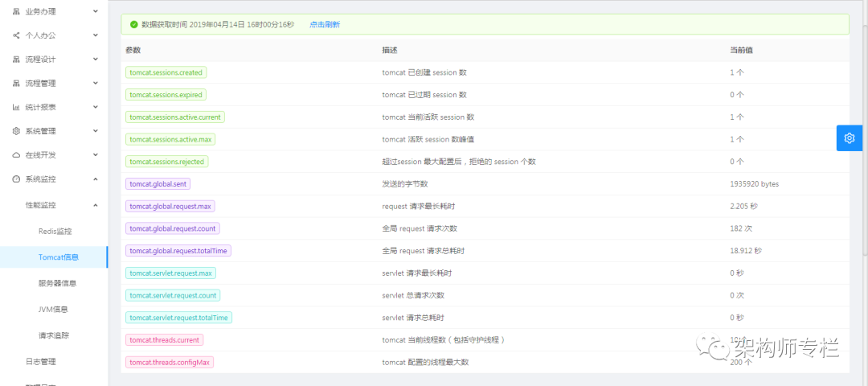
Task: Click the value 2.205 秒
Action: pos(745,206)
